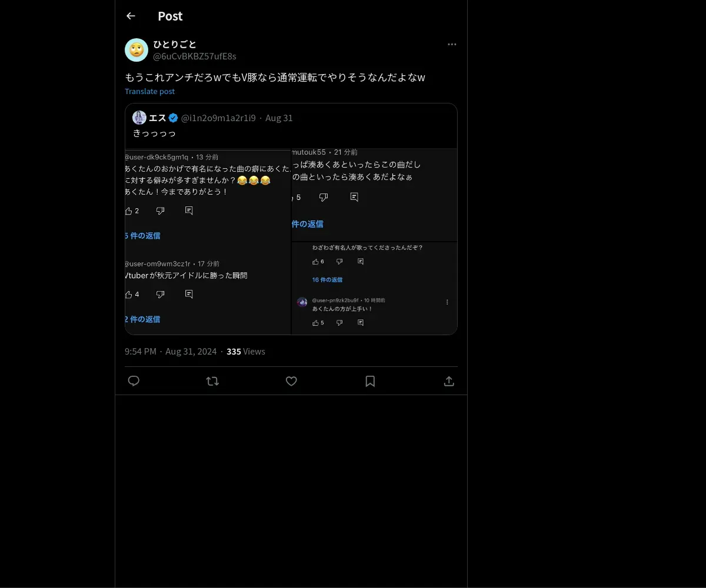Open ひとりごと display name
Viewport: 706px width, 588px height.
(x=175, y=44)
